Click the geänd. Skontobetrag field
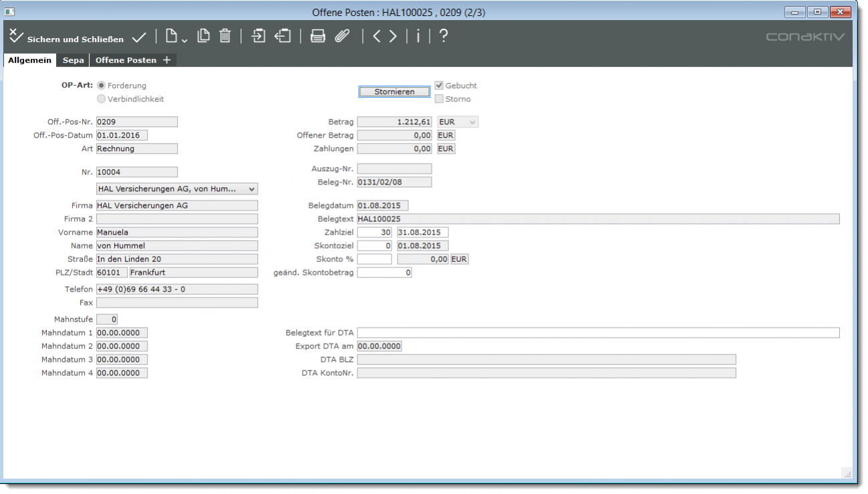 point(385,273)
